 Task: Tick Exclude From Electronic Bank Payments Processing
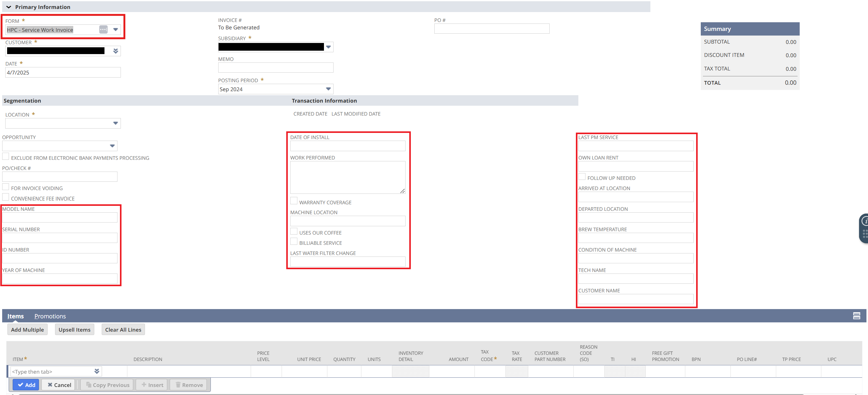[6, 156]
